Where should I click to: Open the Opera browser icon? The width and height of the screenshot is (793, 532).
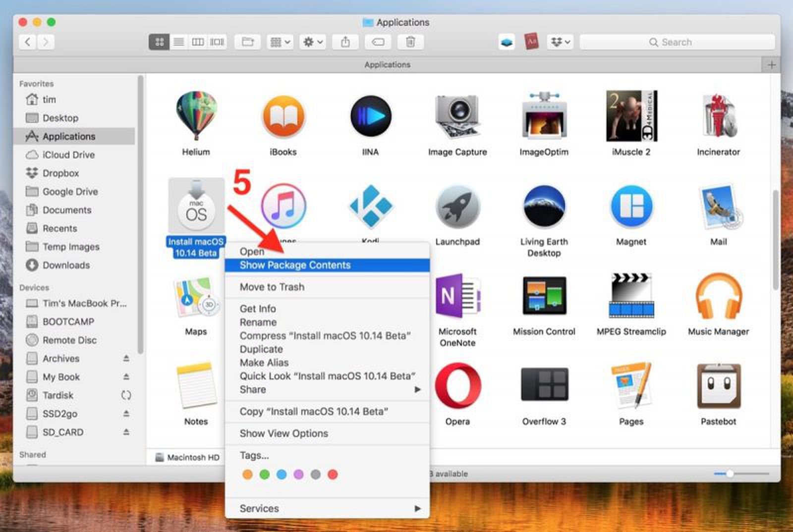(x=457, y=386)
